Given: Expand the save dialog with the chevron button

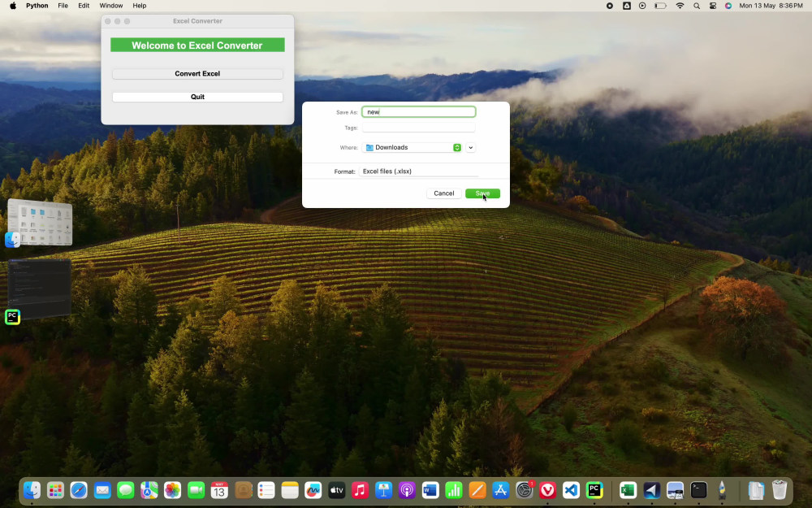Looking at the screenshot, I should tap(470, 147).
